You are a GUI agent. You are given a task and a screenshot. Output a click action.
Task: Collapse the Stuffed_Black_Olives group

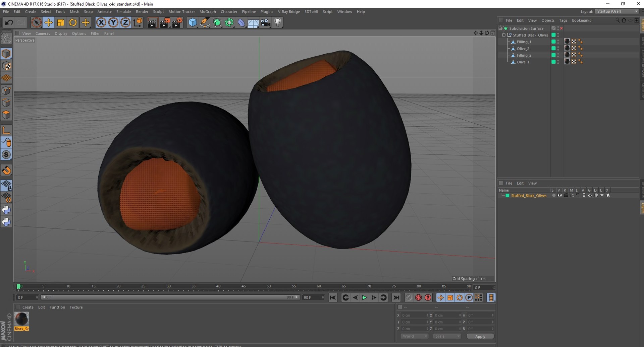(x=504, y=35)
